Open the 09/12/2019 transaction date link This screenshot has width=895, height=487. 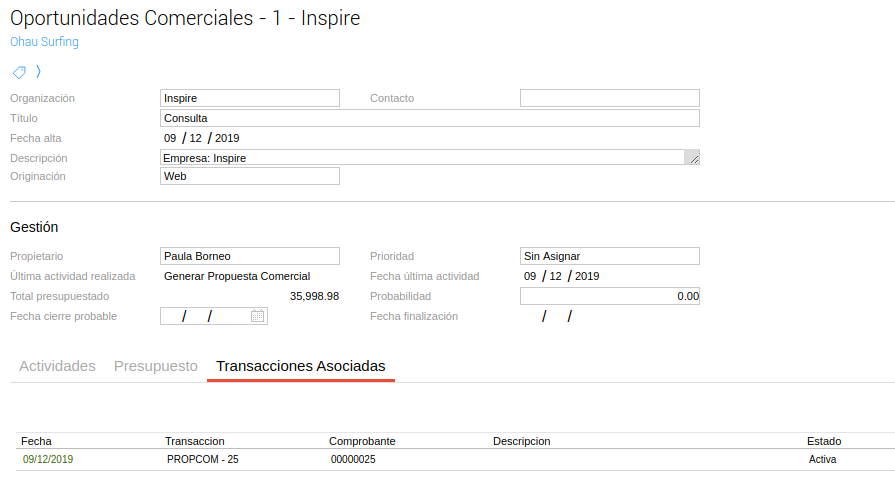point(48,460)
